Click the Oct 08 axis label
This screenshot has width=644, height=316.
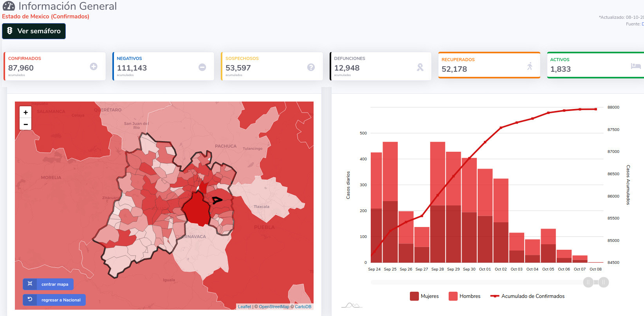(596, 269)
